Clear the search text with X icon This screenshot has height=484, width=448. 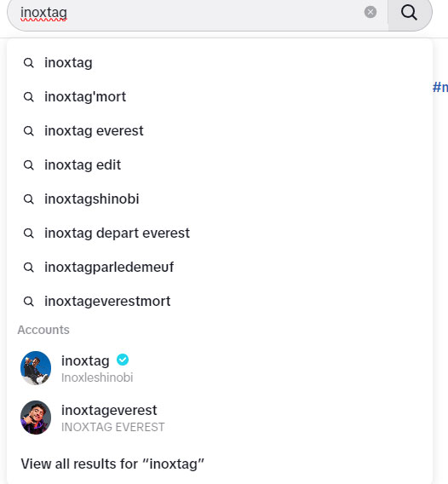[x=370, y=12]
